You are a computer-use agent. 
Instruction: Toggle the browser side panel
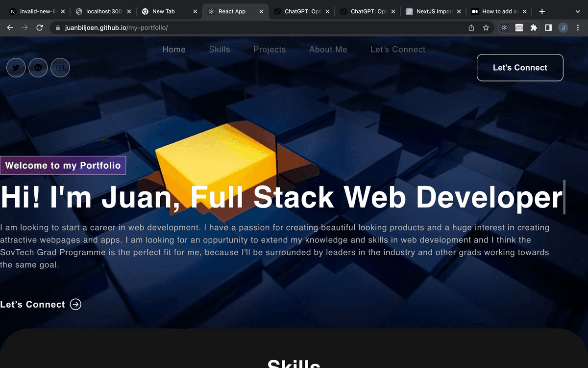(548, 28)
